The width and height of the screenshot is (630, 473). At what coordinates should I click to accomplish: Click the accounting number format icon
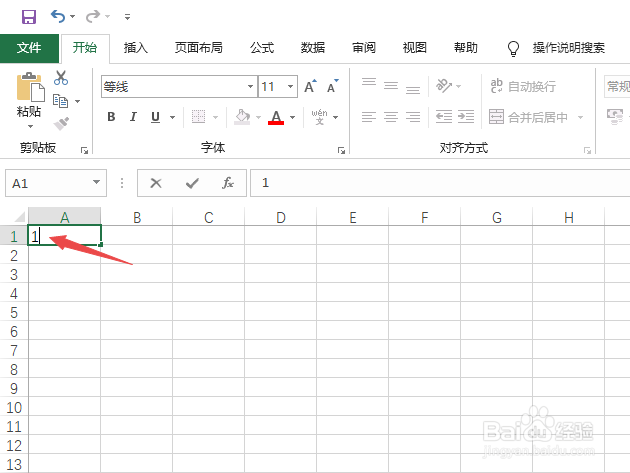pos(615,117)
